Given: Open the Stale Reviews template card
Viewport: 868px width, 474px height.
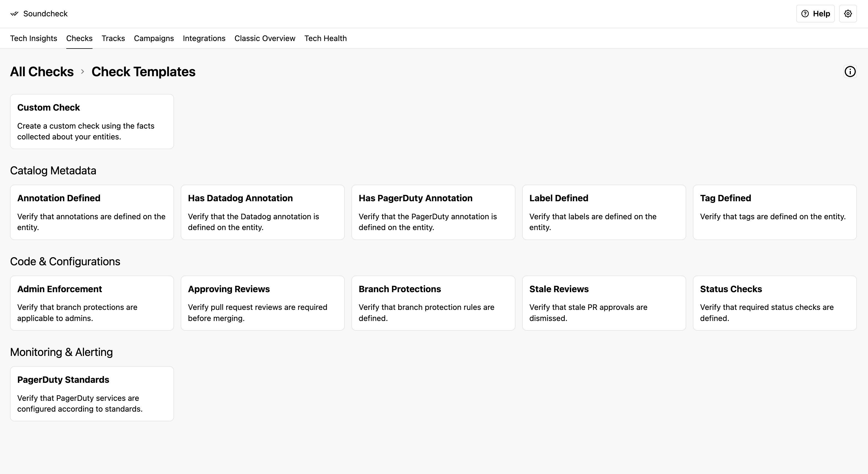Looking at the screenshot, I should (604, 303).
